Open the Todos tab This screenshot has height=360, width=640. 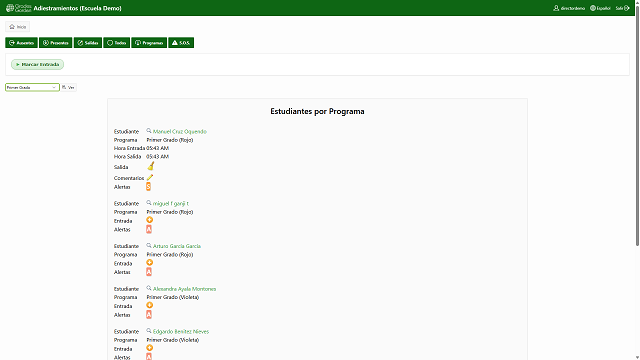[x=116, y=43]
